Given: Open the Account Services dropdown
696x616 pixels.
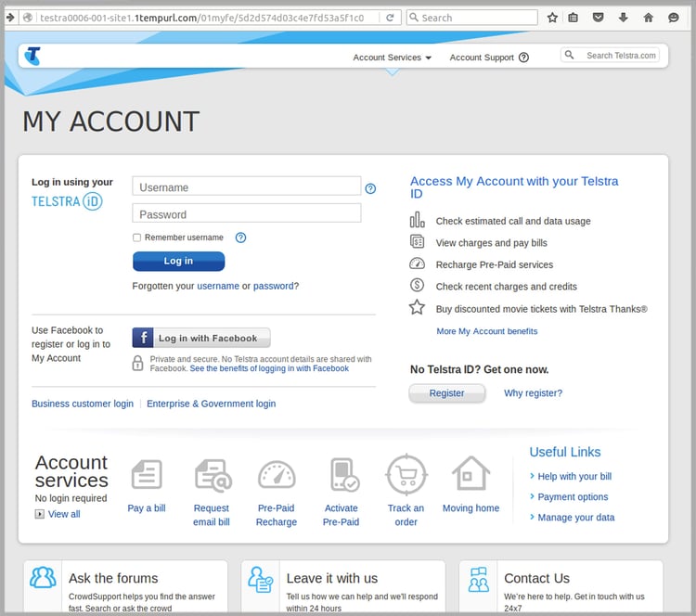Looking at the screenshot, I should tap(392, 58).
